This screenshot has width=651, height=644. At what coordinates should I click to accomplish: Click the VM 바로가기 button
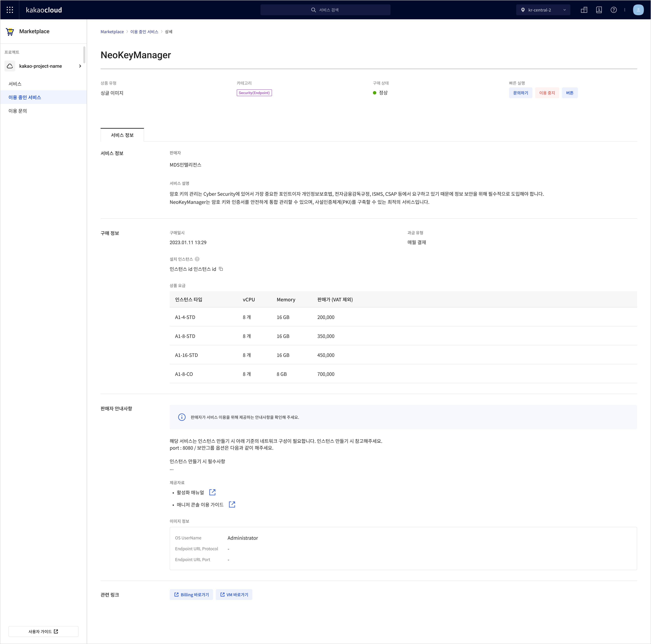coord(234,595)
